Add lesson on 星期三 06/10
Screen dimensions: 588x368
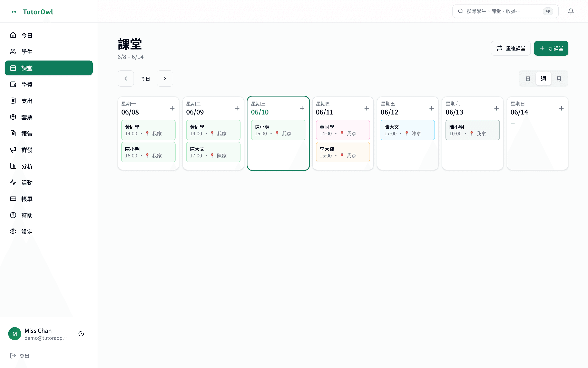click(x=302, y=108)
